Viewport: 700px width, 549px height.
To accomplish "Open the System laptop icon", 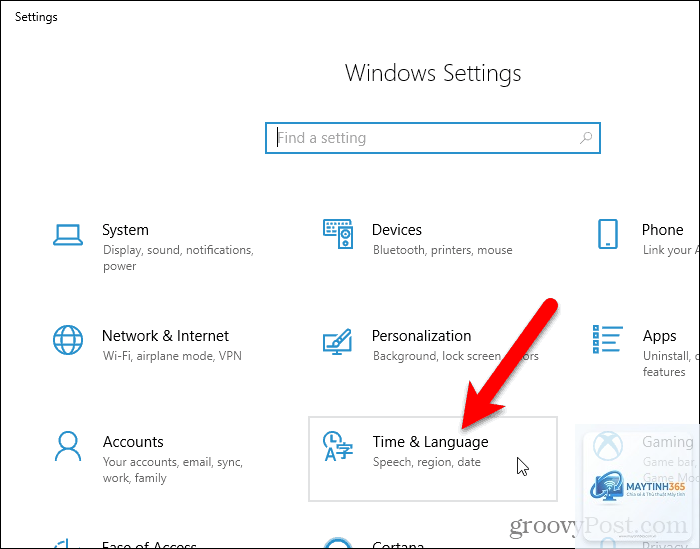I will tap(68, 235).
